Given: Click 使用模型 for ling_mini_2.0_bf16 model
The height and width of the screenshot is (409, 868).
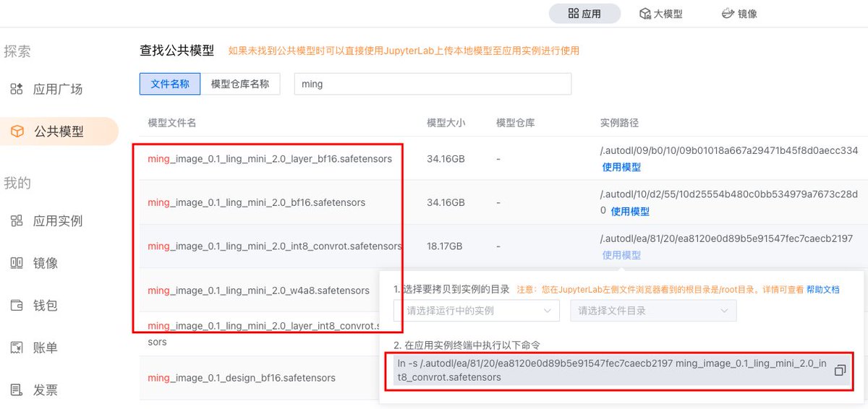Looking at the screenshot, I should coord(630,212).
